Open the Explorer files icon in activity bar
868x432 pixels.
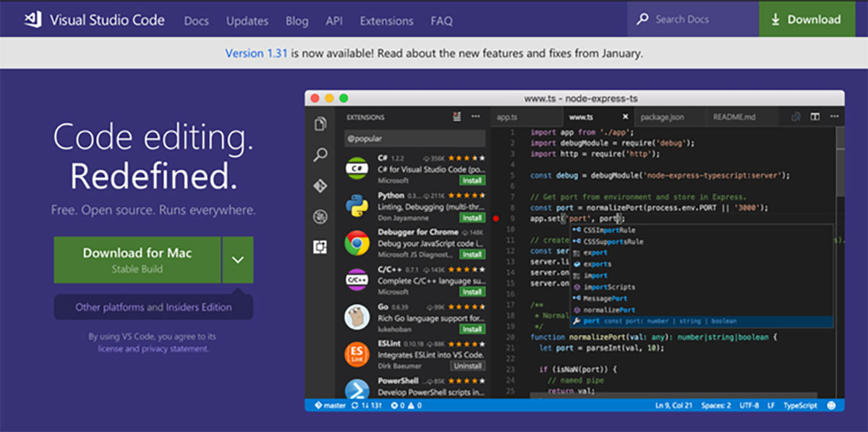click(320, 124)
